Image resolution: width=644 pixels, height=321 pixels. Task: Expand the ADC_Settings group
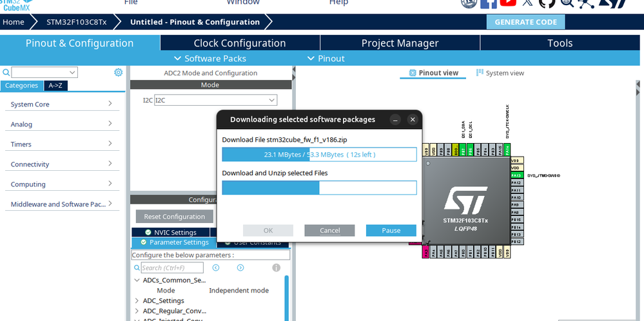click(x=137, y=301)
